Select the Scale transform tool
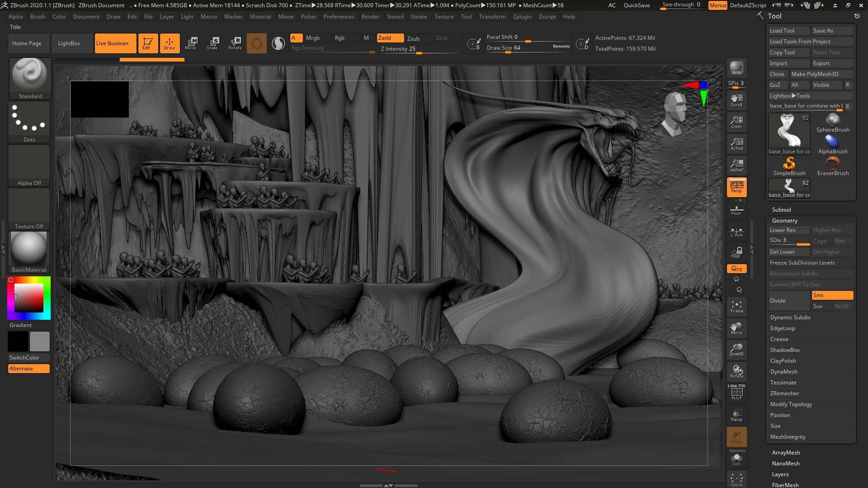 click(x=212, y=43)
